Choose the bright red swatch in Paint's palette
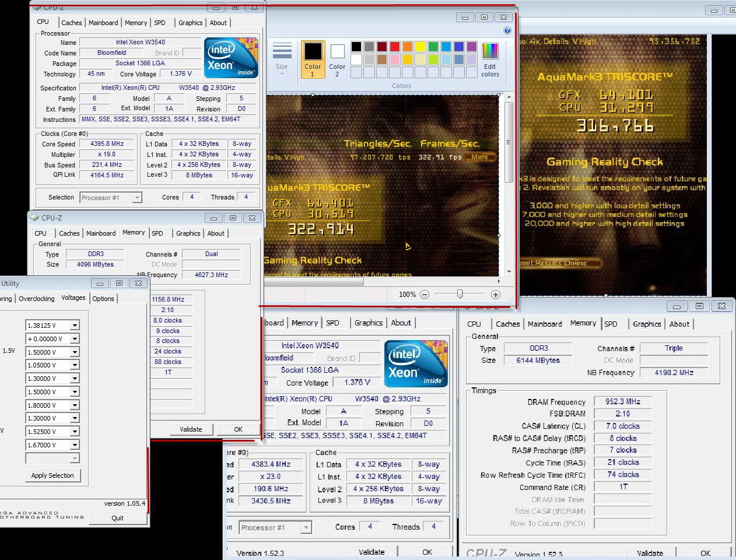736x560 pixels. click(395, 47)
